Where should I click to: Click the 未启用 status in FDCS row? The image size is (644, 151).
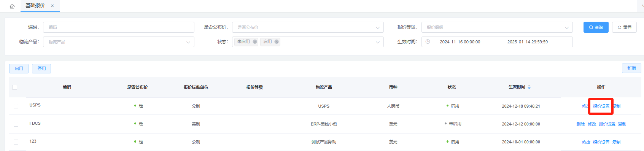(x=455, y=124)
